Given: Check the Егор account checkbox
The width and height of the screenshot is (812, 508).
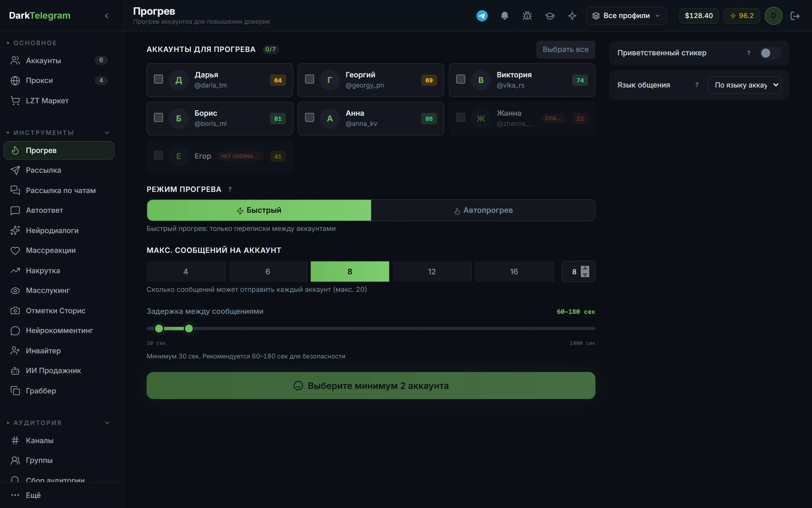Looking at the screenshot, I should (x=158, y=156).
